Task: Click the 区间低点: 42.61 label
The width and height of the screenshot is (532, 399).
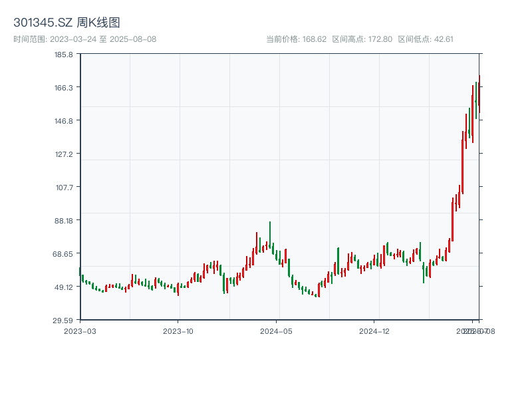Action: [x=426, y=39]
